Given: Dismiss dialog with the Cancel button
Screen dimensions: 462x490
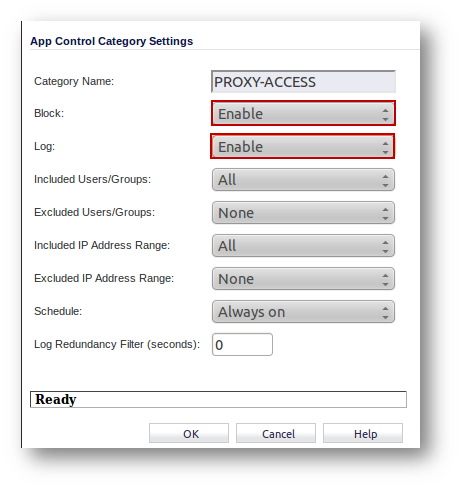Looking at the screenshot, I should [x=276, y=433].
